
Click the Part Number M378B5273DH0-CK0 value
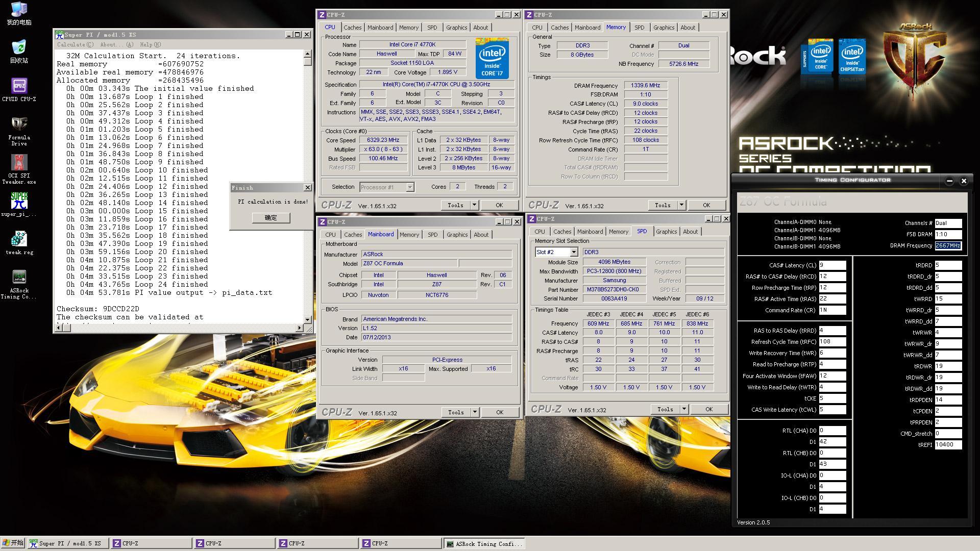point(614,290)
